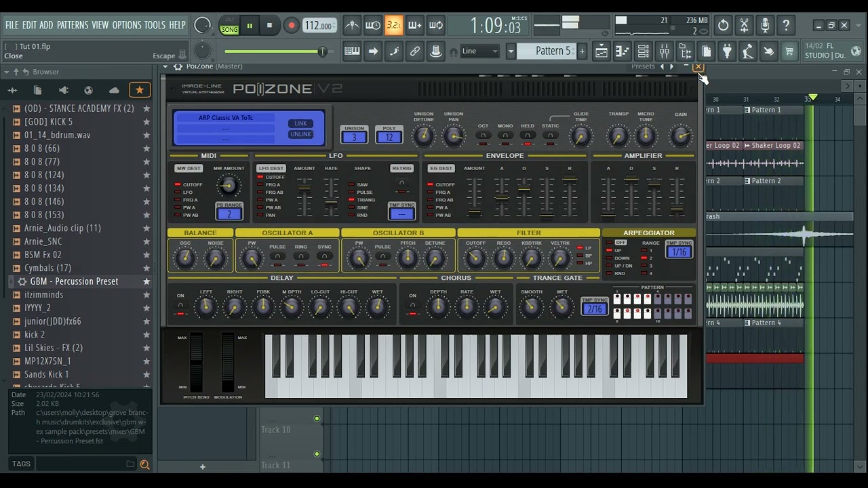
Task: Open the Line snap dropdown
Action: [480, 51]
